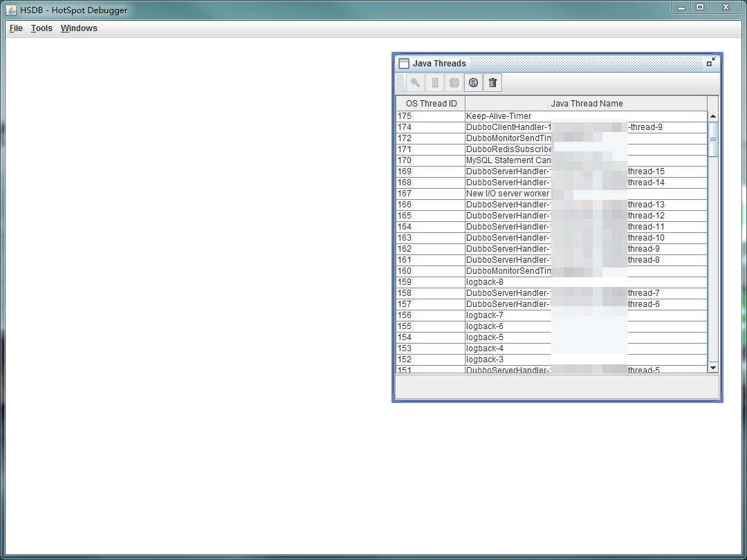This screenshot has height=560, width=747.
Task: Select OS thread ID 161 cell
Action: pos(431,260)
